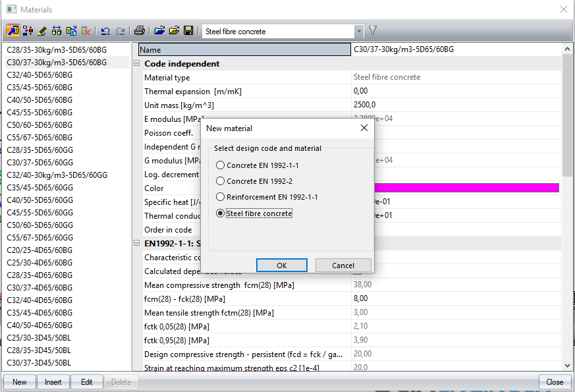The width and height of the screenshot is (575, 392).
Task: Open the Steel fibre concrete type dropdown
Action: coord(359,31)
